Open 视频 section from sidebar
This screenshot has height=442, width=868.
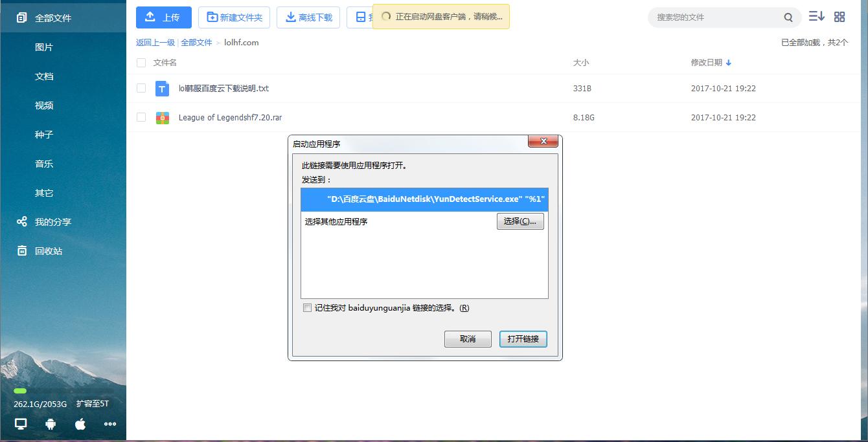[x=43, y=105]
